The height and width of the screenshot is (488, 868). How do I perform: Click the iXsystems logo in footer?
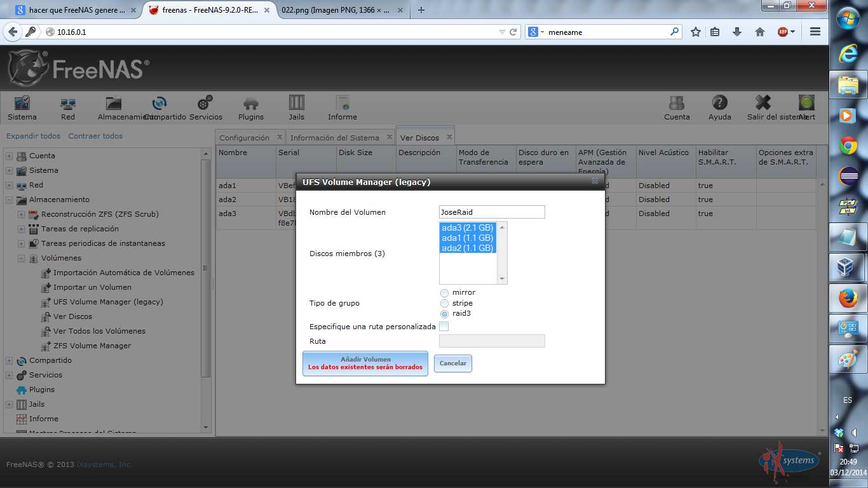(789, 462)
